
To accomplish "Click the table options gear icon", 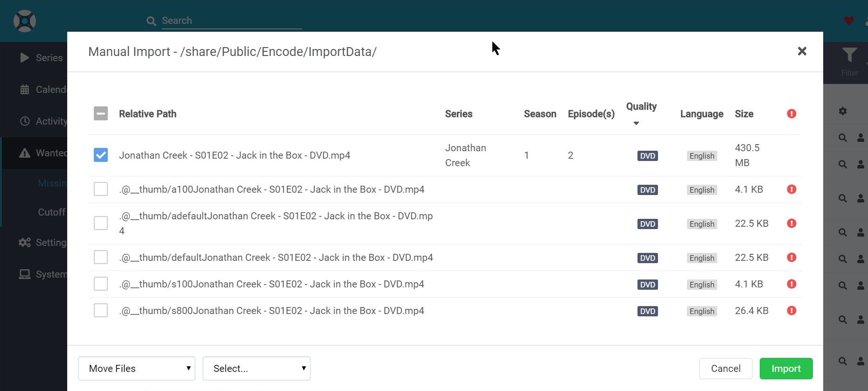I will [842, 112].
